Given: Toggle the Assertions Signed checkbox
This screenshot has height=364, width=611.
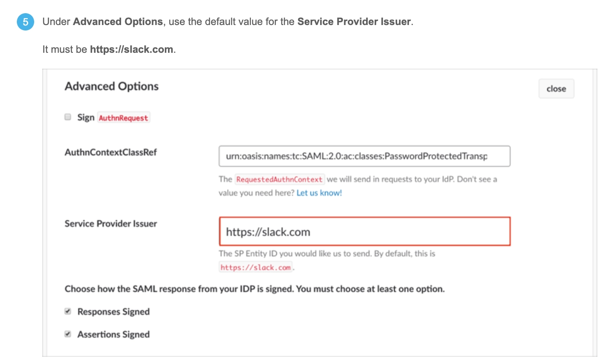Looking at the screenshot, I should click(68, 334).
